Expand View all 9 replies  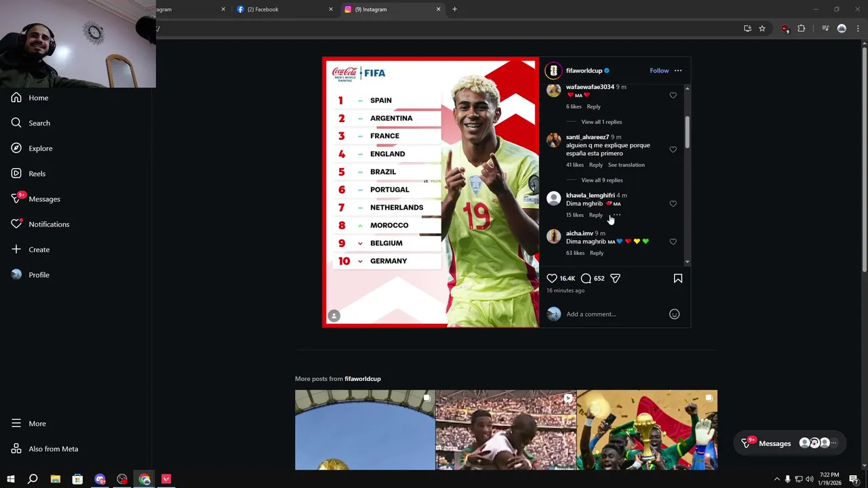(x=602, y=180)
